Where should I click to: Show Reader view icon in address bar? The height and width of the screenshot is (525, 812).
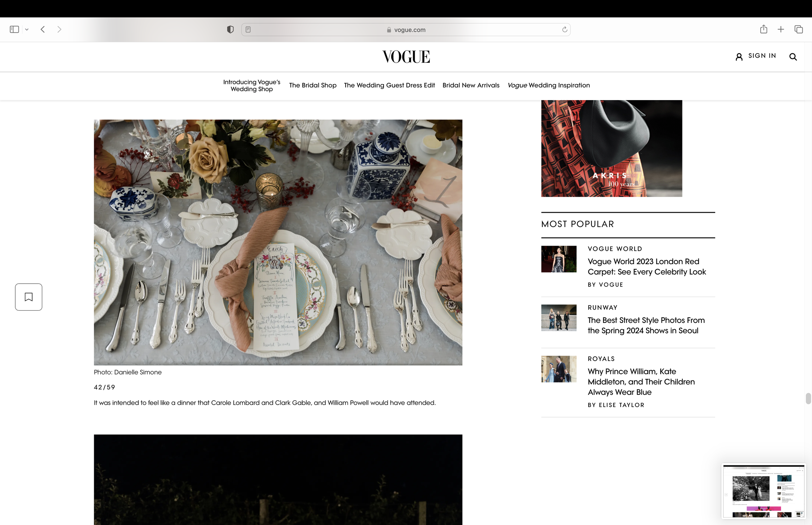[x=248, y=30]
